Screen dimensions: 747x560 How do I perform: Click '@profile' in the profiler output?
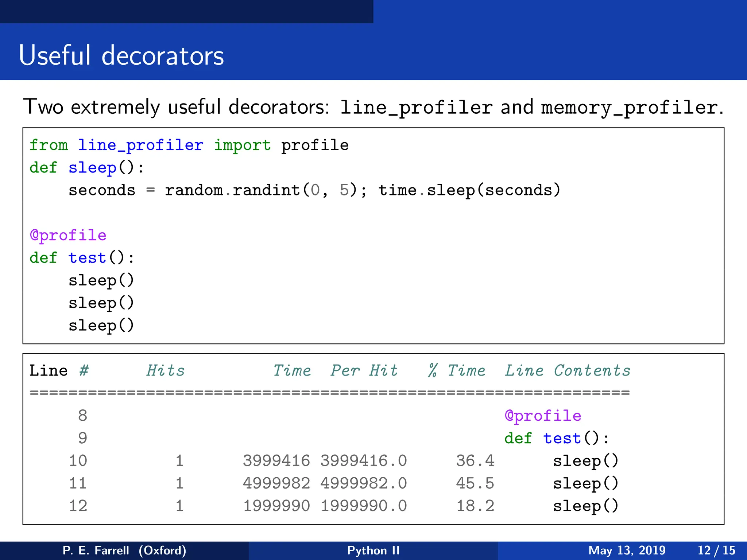pos(543,416)
